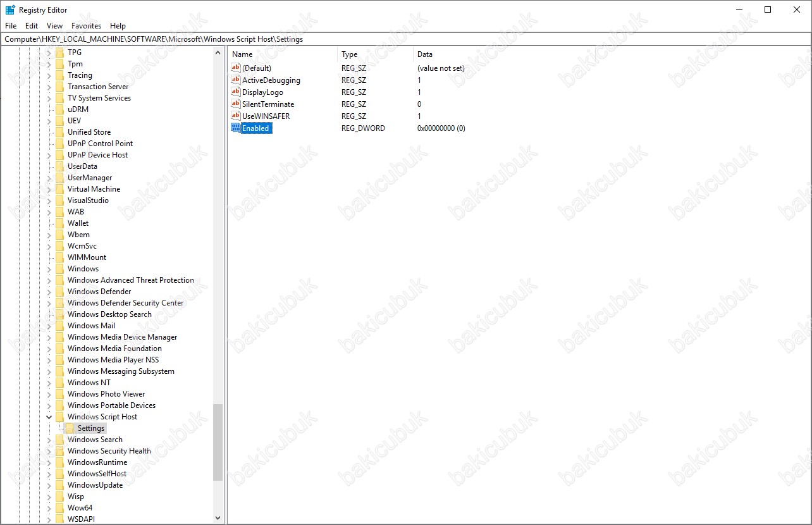This screenshot has width=812, height=525.
Task: Click the 0x00000000 (0) data cell
Action: tap(441, 128)
